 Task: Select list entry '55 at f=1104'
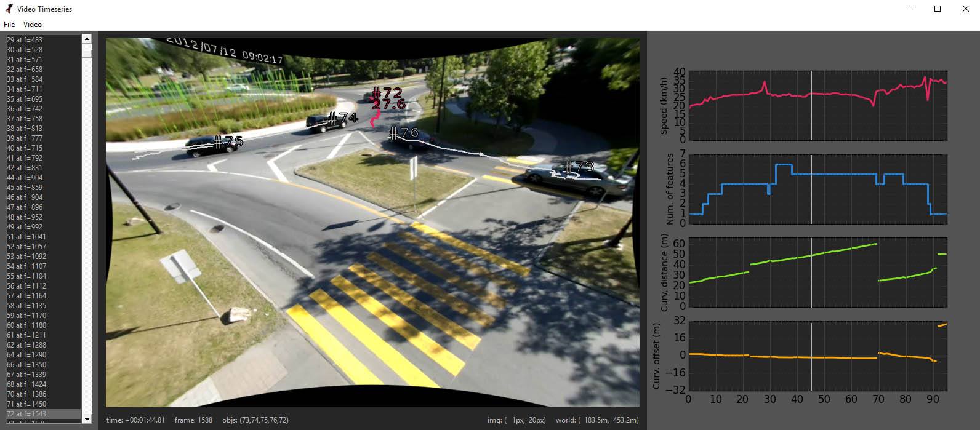pyautogui.click(x=43, y=276)
